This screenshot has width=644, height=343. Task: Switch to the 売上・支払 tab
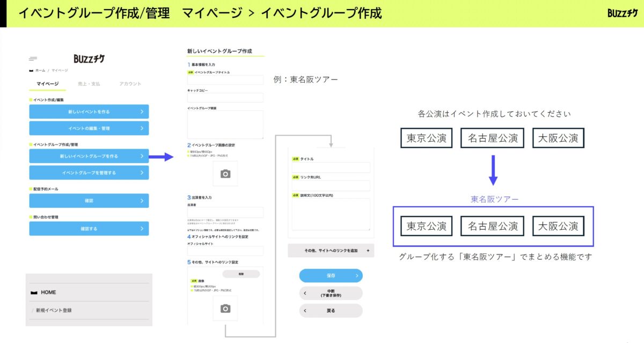click(89, 84)
